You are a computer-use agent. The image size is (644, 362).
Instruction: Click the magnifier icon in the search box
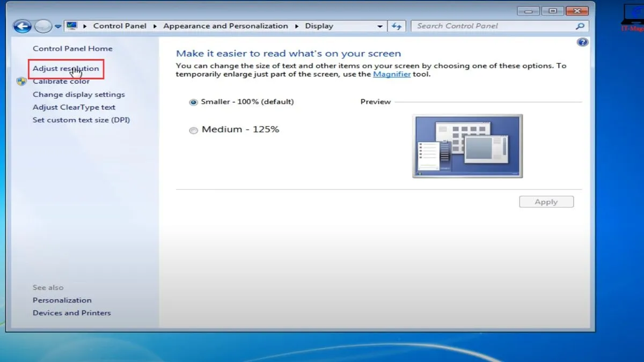point(580,26)
